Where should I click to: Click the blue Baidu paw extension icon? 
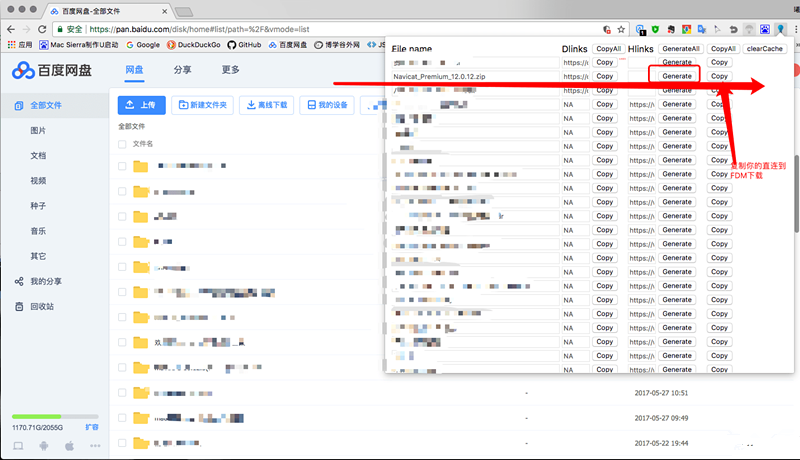click(x=765, y=30)
